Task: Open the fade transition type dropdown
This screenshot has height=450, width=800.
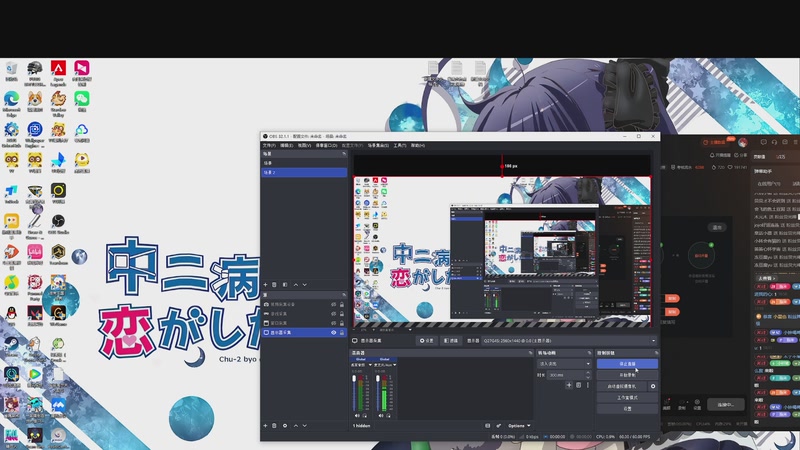Action: click(564, 364)
